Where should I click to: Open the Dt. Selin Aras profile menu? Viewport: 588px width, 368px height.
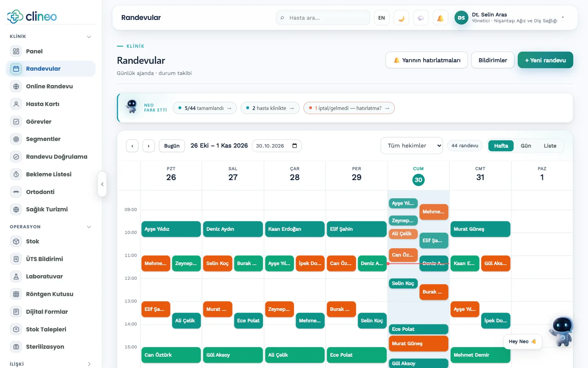[x=510, y=18]
